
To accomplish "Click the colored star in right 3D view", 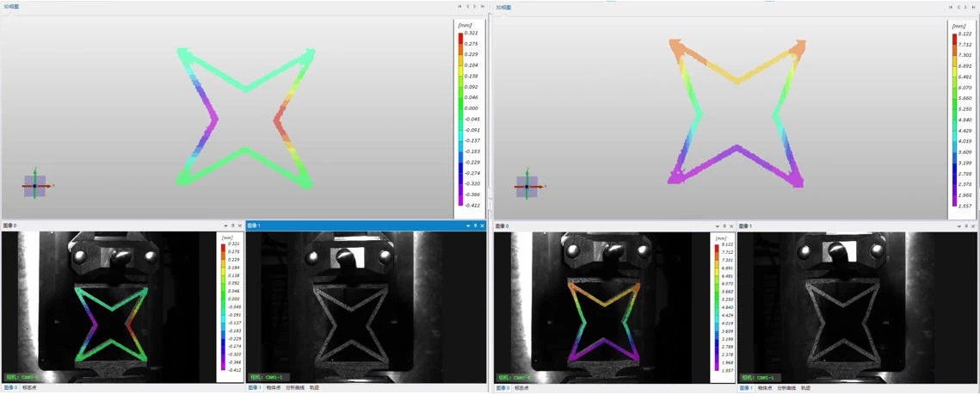I will click(737, 112).
